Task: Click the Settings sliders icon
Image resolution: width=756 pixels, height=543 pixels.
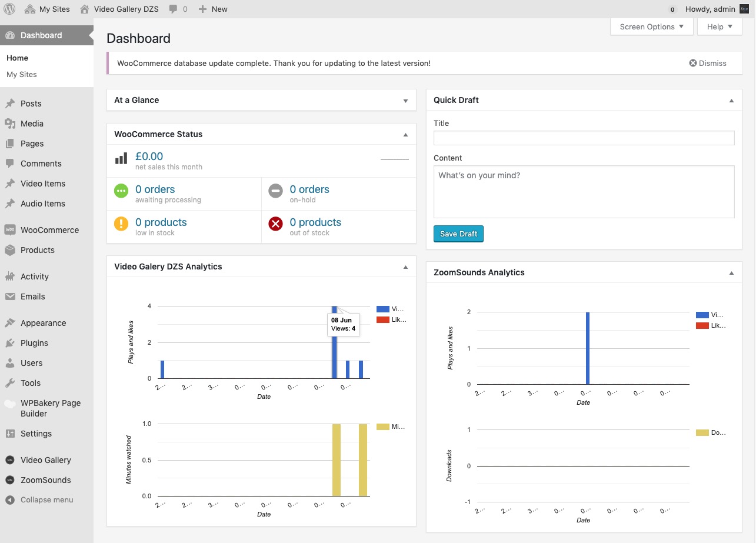Action: [x=10, y=434]
